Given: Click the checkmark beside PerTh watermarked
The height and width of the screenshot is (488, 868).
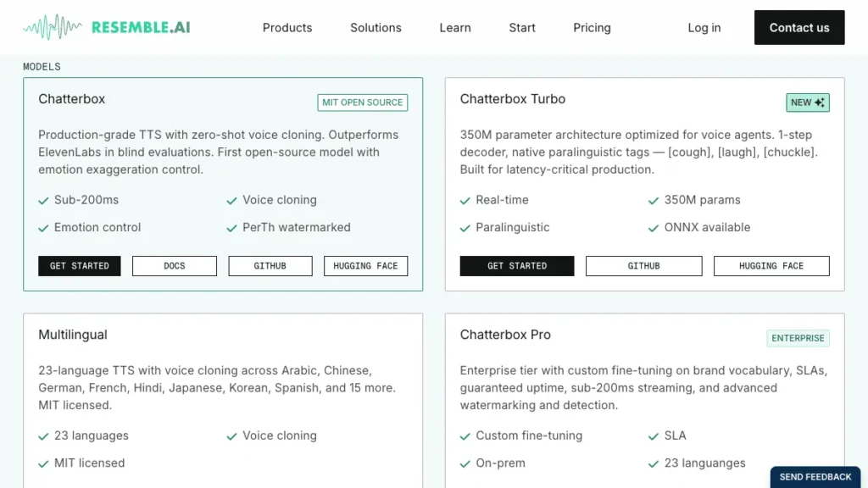Looking at the screenshot, I should tap(231, 228).
